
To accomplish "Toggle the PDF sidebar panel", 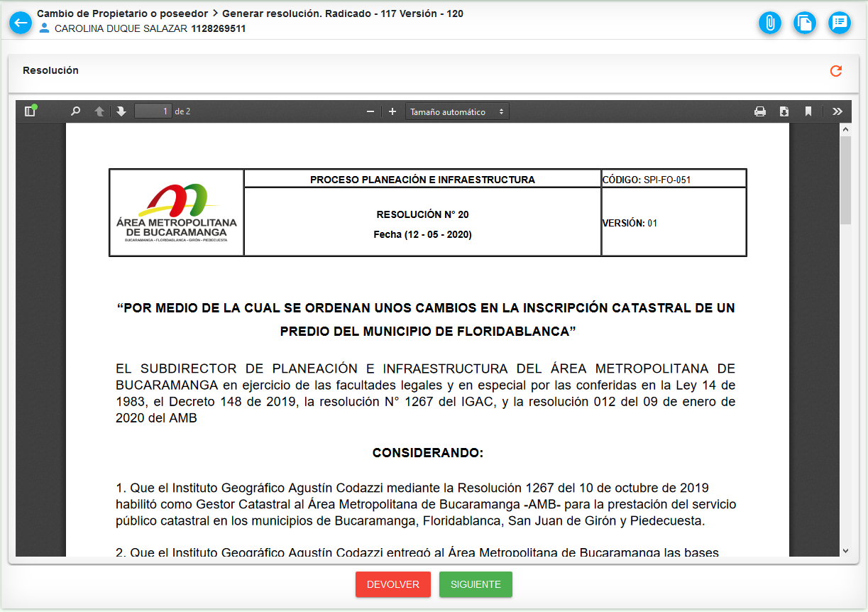I will click(30, 111).
